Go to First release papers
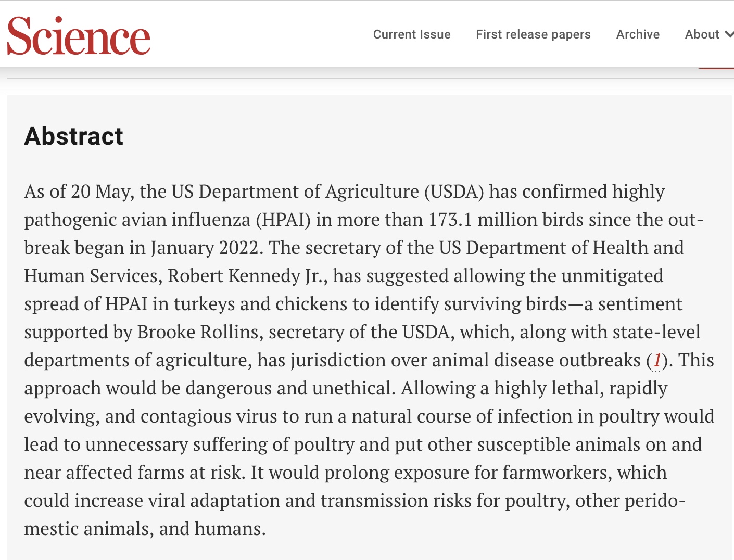734x560 pixels. (x=533, y=34)
